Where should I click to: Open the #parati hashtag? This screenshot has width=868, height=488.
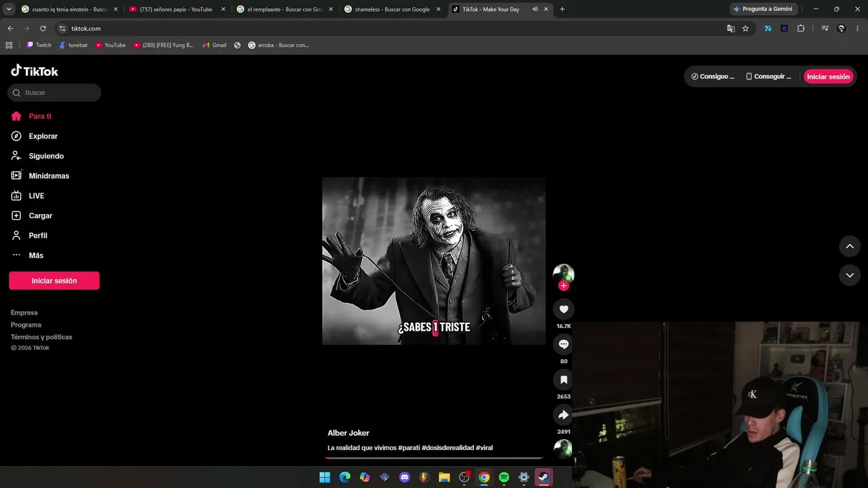(409, 448)
